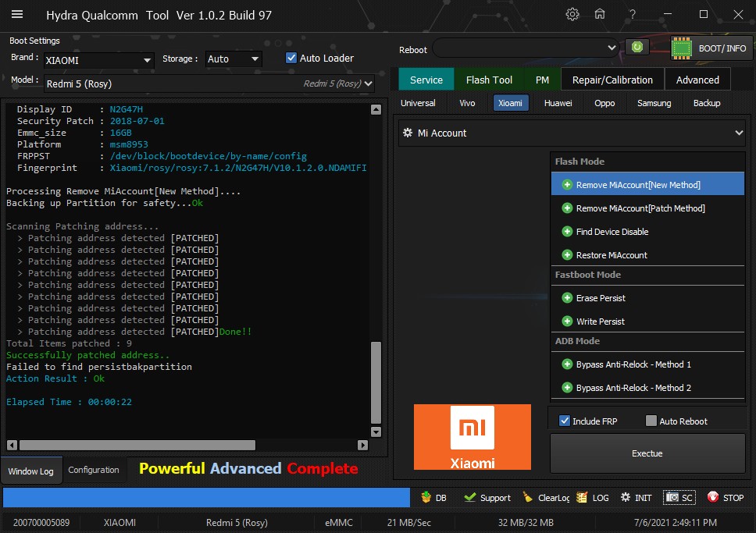Click the Exectue button

coord(647,453)
